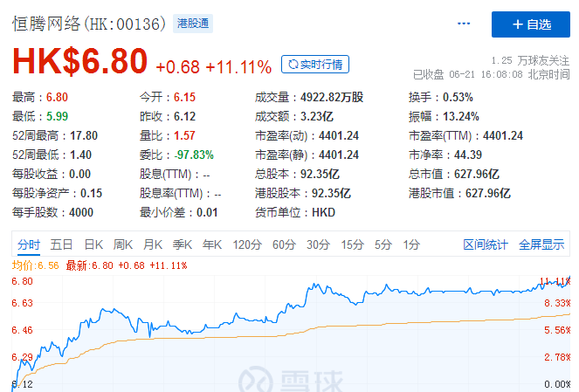Click the 52周最低：1.40 entry
The height and width of the screenshot is (392, 579).
click(52, 155)
